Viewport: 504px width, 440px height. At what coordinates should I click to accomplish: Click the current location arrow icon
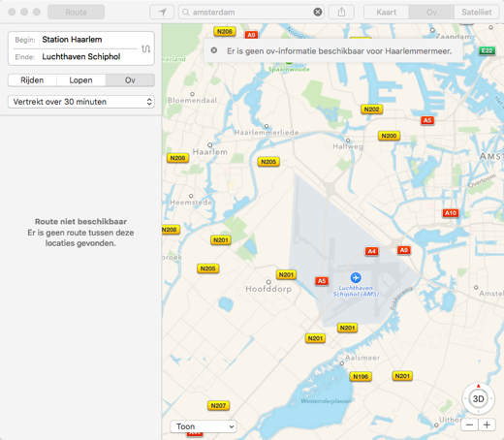point(162,13)
